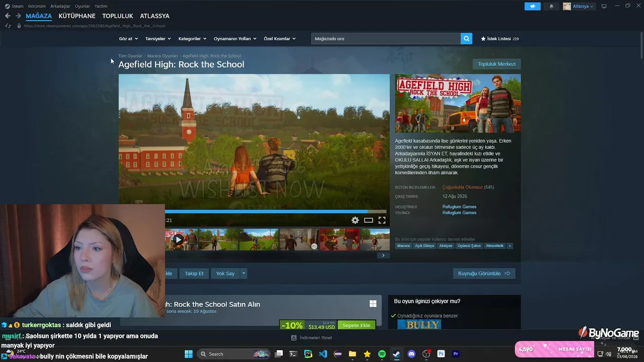Click the star app taskbar icon
Screen dimensions: 644x362
tap(367, 354)
